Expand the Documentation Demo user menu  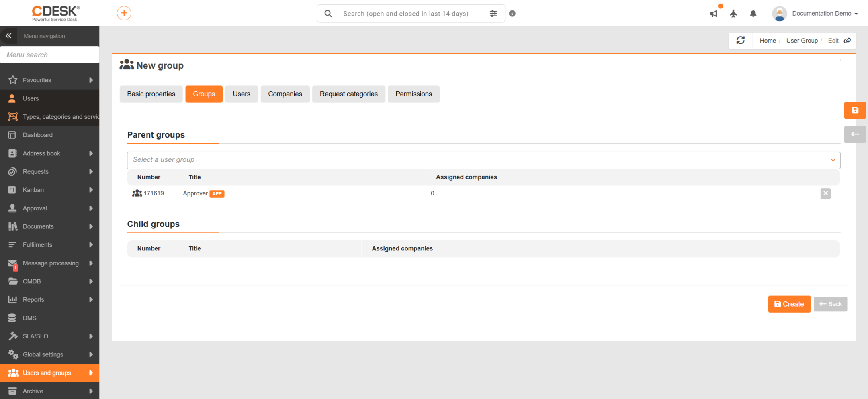click(815, 14)
